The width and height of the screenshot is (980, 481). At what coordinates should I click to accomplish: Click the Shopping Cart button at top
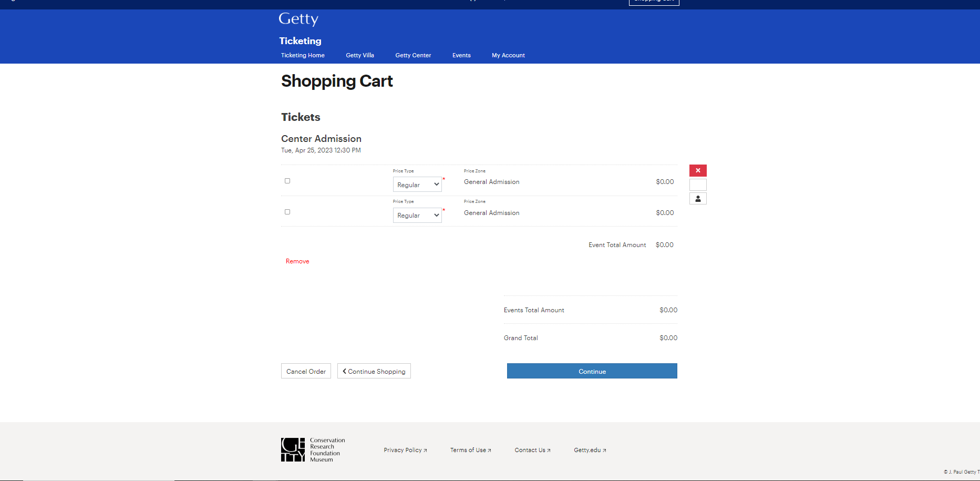[x=654, y=2]
